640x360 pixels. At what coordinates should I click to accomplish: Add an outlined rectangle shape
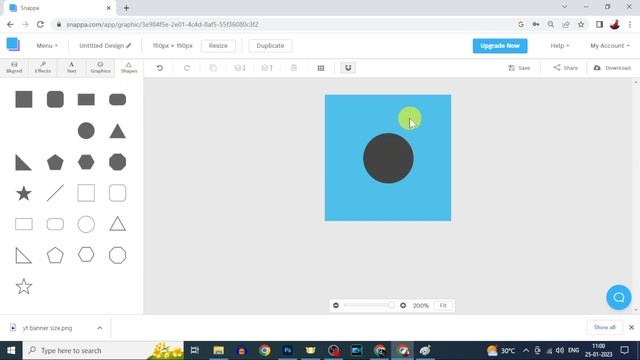click(x=24, y=224)
